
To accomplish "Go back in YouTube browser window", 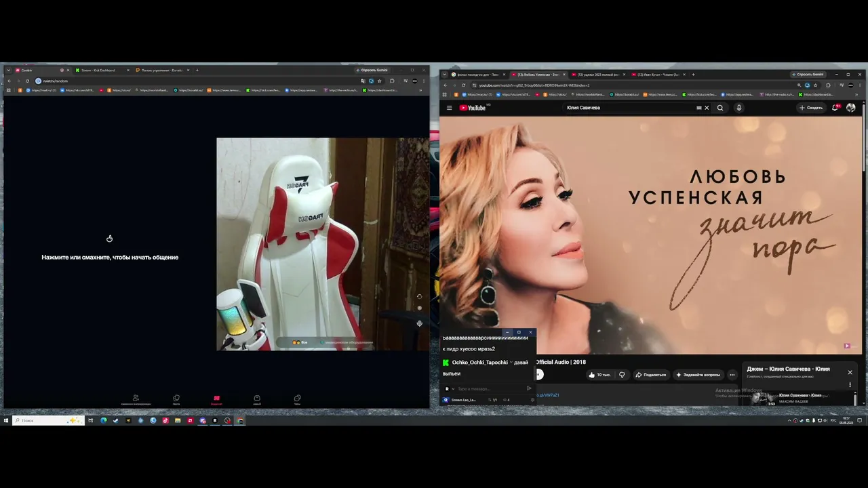I will (x=445, y=85).
